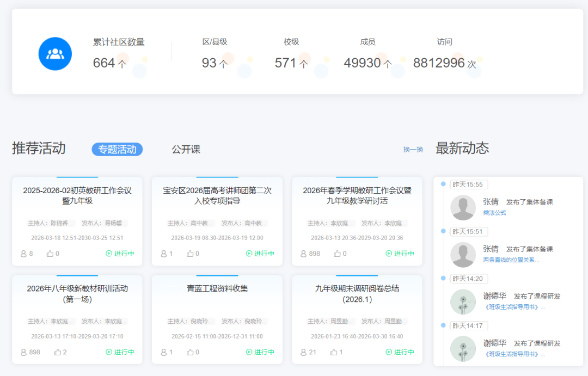Click like icon on 2026年八年级新教材研训活动 card
This screenshot has width=588, height=376.
coord(58,352)
